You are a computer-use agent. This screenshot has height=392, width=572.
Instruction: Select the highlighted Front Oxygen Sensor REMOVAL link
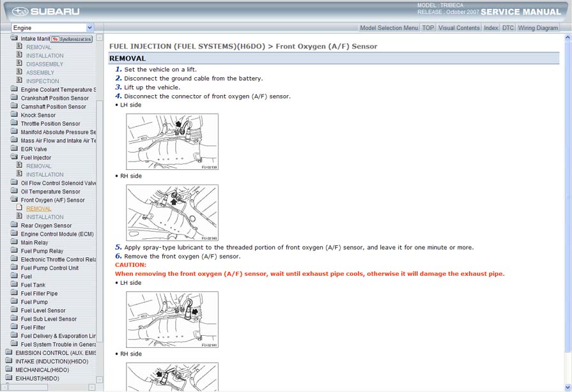[x=39, y=208]
